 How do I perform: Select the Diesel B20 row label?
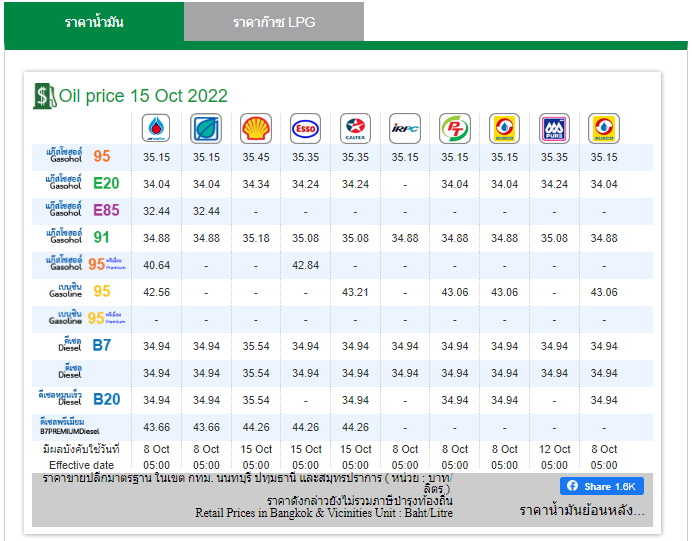point(79,399)
